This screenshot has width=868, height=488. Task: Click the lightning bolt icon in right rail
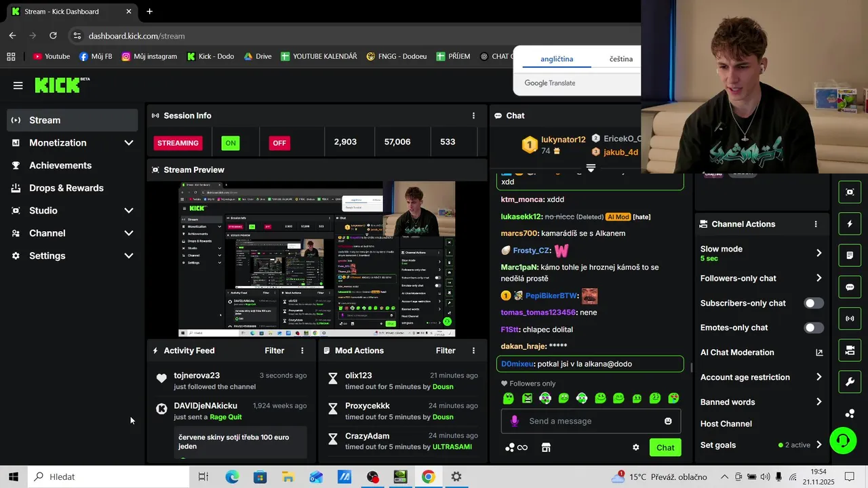pos(850,224)
